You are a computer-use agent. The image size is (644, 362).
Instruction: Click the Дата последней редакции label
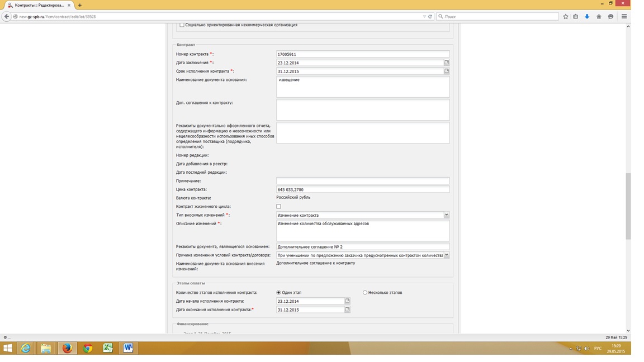201,173
